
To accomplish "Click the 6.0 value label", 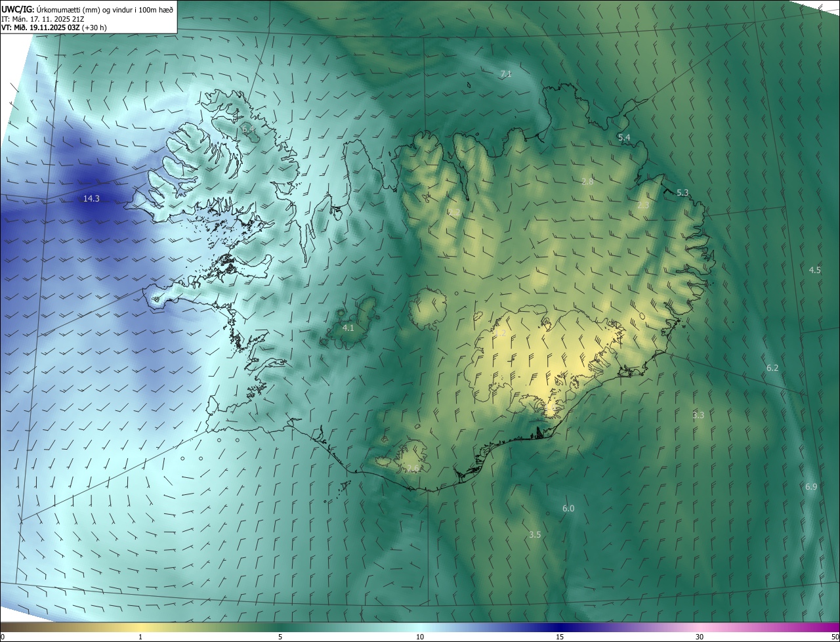I will (568, 508).
